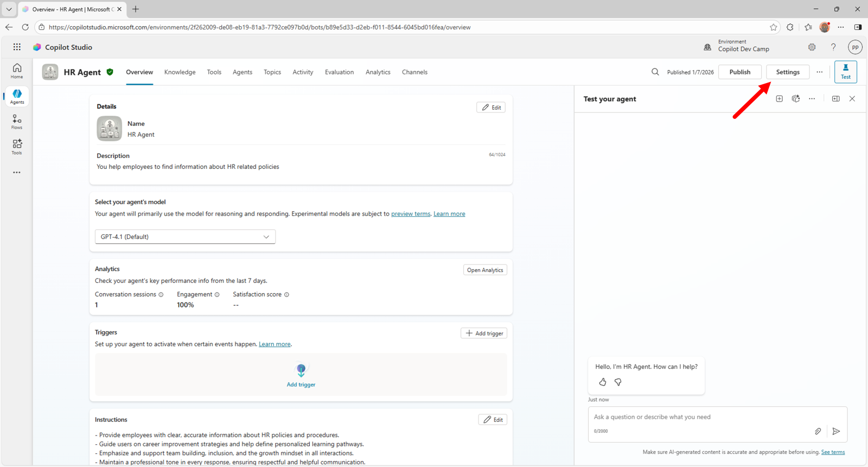Click the search magnifier icon
The height and width of the screenshot is (467, 868).
tap(655, 72)
